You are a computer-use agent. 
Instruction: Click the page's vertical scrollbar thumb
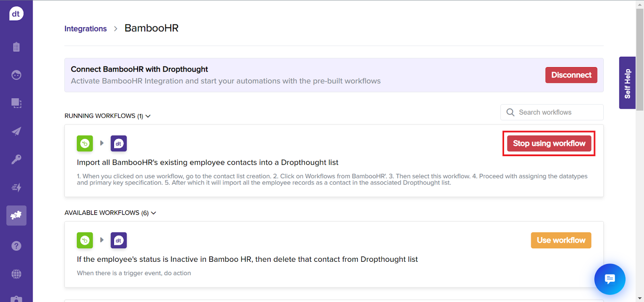(x=640, y=60)
